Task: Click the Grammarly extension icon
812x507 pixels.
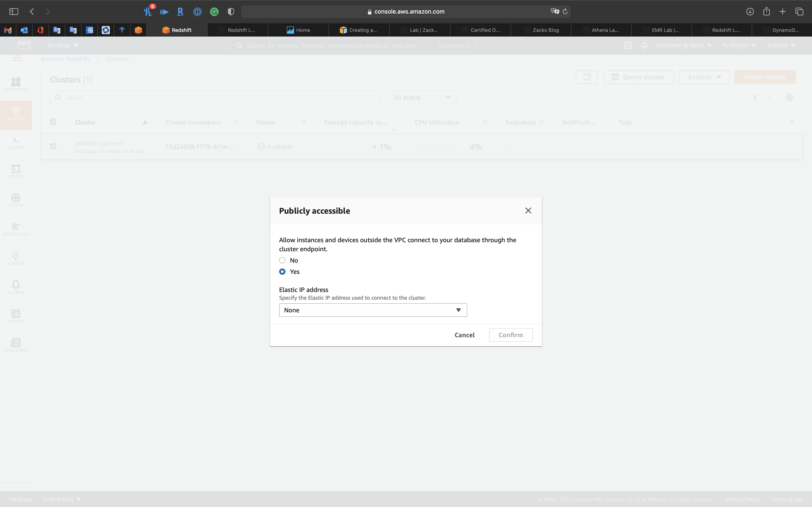Action: (x=214, y=12)
